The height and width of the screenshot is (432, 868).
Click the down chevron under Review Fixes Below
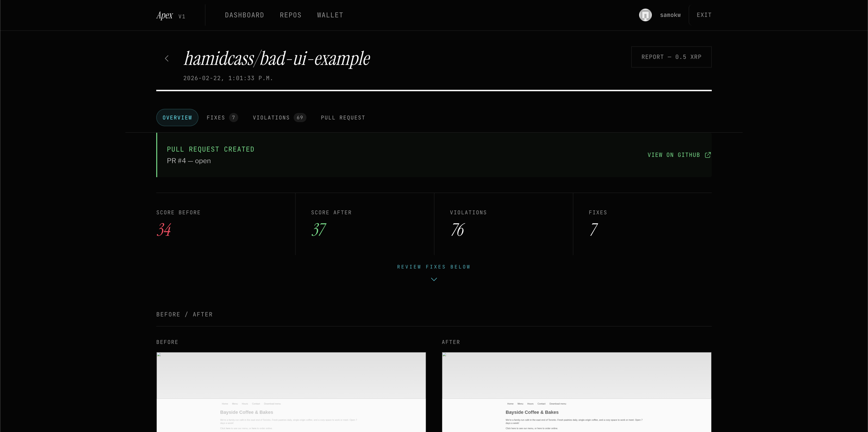[x=434, y=279]
